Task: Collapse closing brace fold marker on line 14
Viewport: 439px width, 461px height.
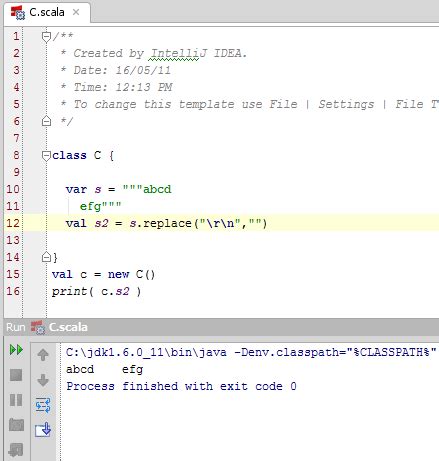Action: (46, 257)
